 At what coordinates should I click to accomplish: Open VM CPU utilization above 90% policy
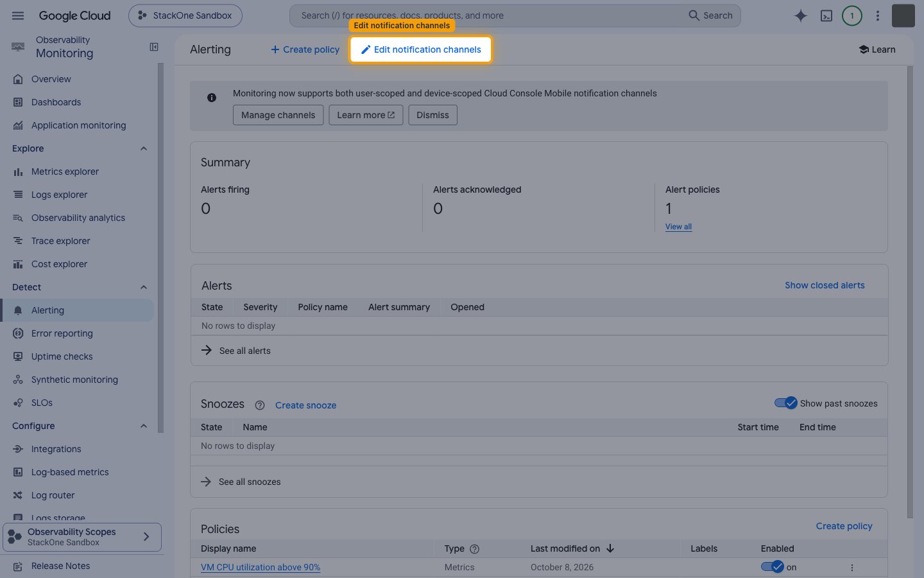pyautogui.click(x=261, y=567)
